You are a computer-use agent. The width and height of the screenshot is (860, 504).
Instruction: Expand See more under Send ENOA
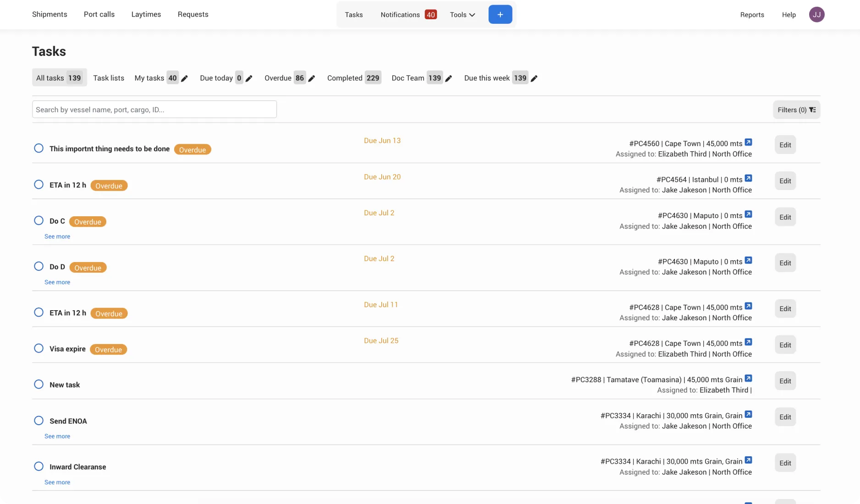pos(57,436)
